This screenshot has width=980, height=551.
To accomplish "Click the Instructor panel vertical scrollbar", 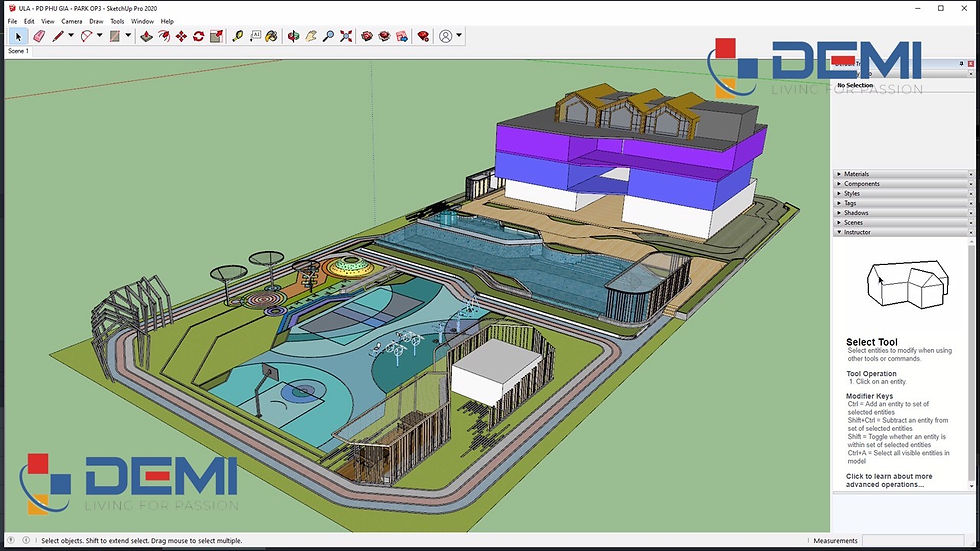I will click(x=971, y=364).
